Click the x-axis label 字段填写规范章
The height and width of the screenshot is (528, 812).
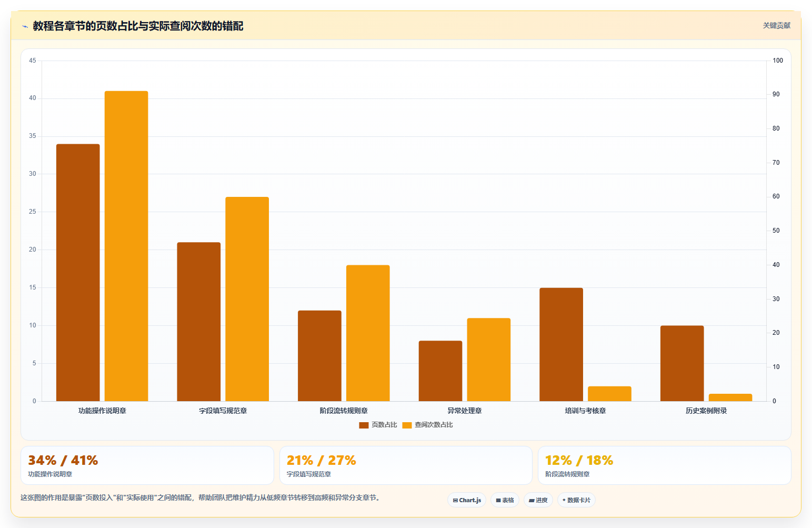pos(223,411)
